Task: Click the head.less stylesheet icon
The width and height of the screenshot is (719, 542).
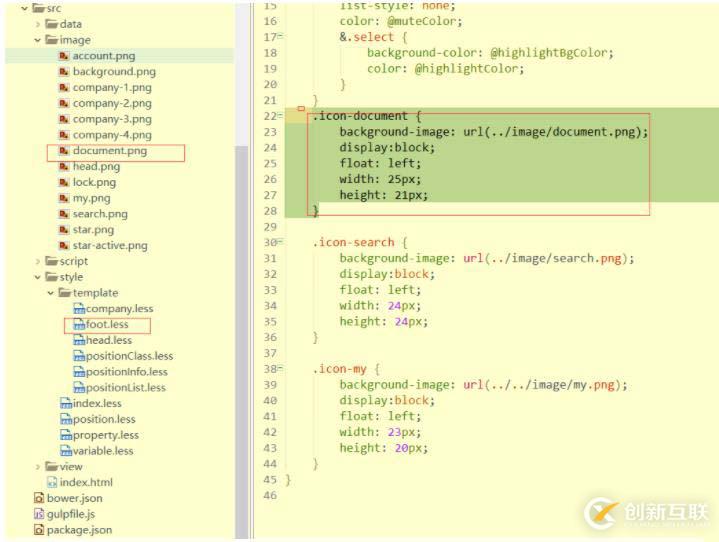Action: click(79, 340)
